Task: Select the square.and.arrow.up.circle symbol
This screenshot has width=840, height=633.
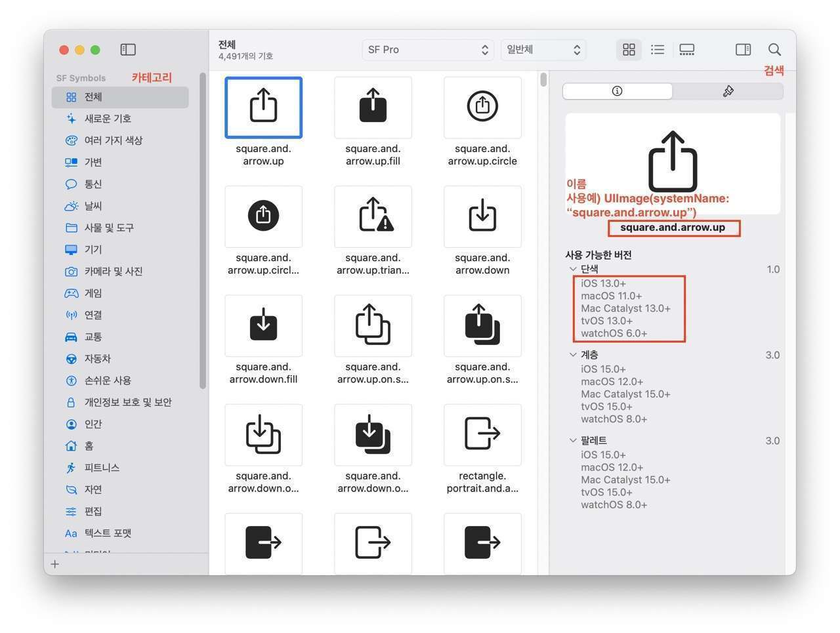Action: pos(482,108)
